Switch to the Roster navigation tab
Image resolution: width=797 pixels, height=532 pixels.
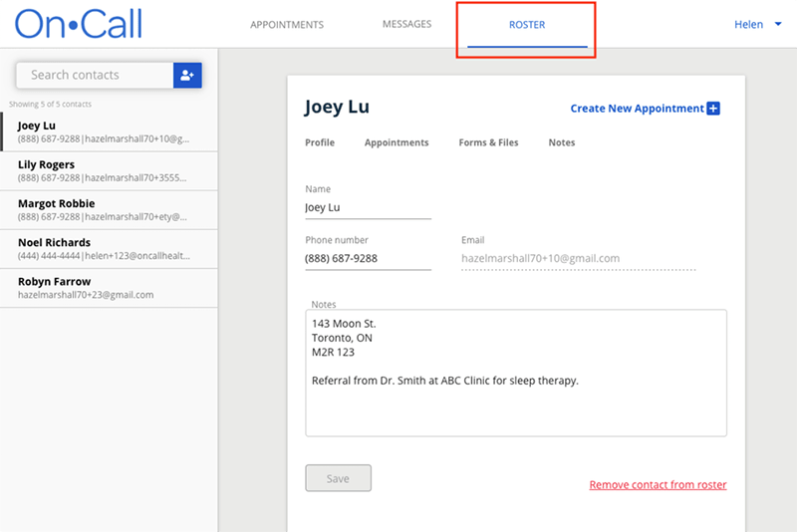[526, 25]
